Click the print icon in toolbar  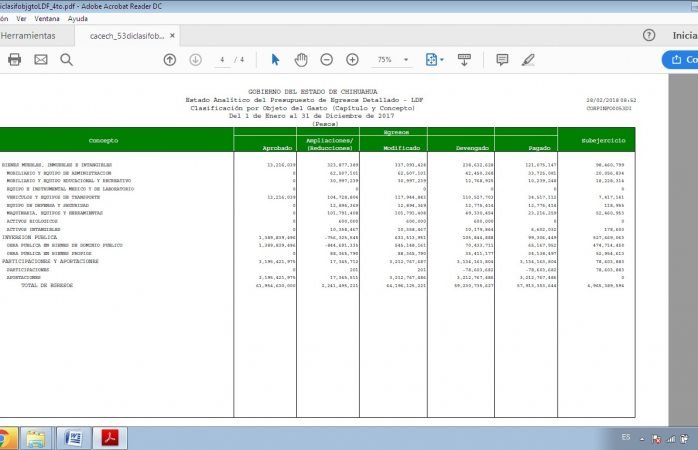click(x=14, y=60)
